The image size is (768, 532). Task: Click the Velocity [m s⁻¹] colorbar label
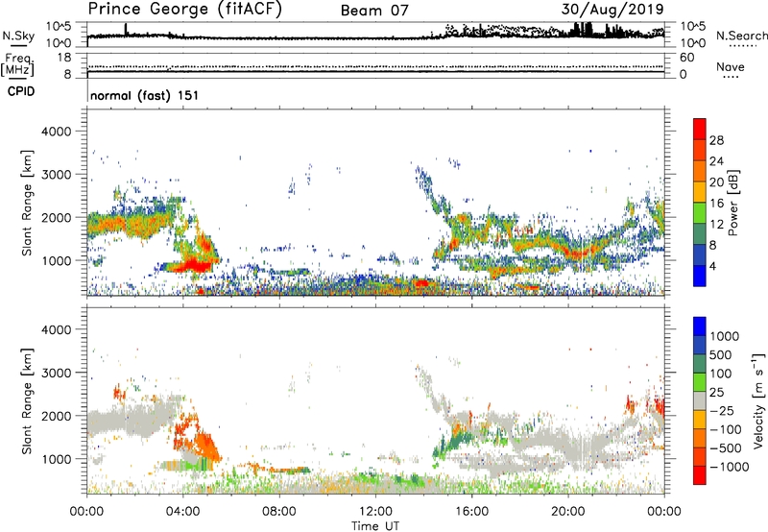pos(758,399)
